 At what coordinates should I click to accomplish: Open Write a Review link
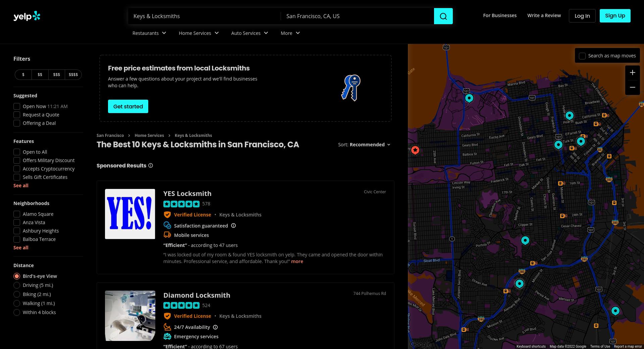click(544, 15)
